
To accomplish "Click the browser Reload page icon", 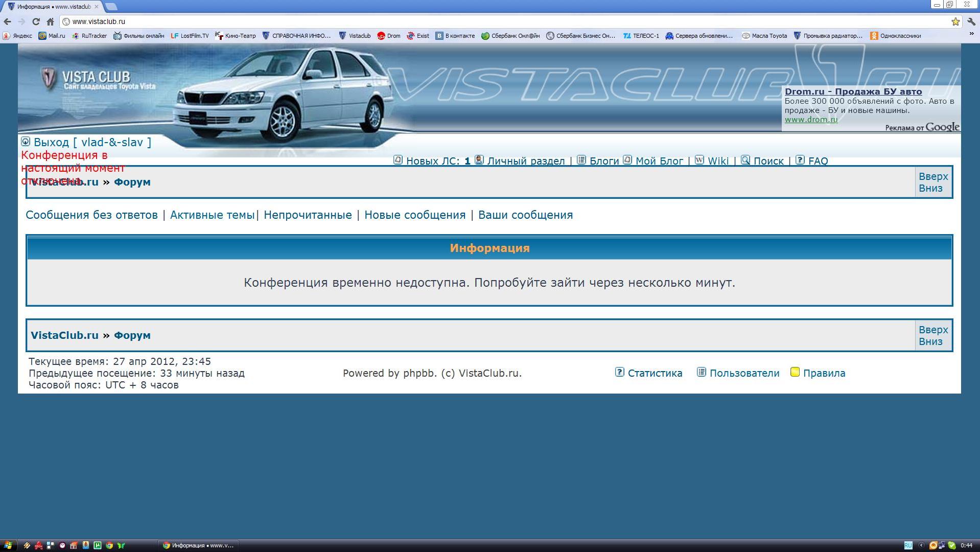I will point(36,21).
